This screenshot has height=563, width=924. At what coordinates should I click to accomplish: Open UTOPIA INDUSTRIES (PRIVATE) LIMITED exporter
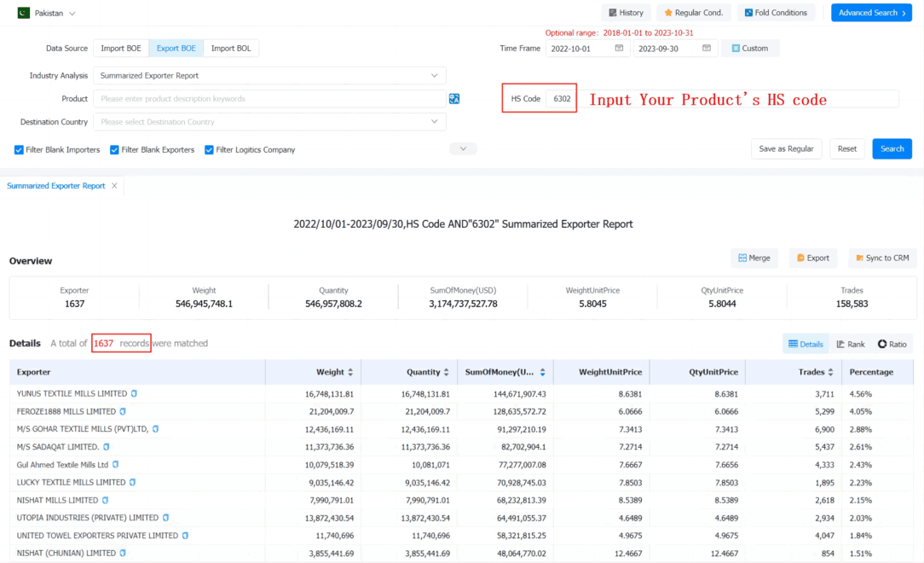[88, 518]
